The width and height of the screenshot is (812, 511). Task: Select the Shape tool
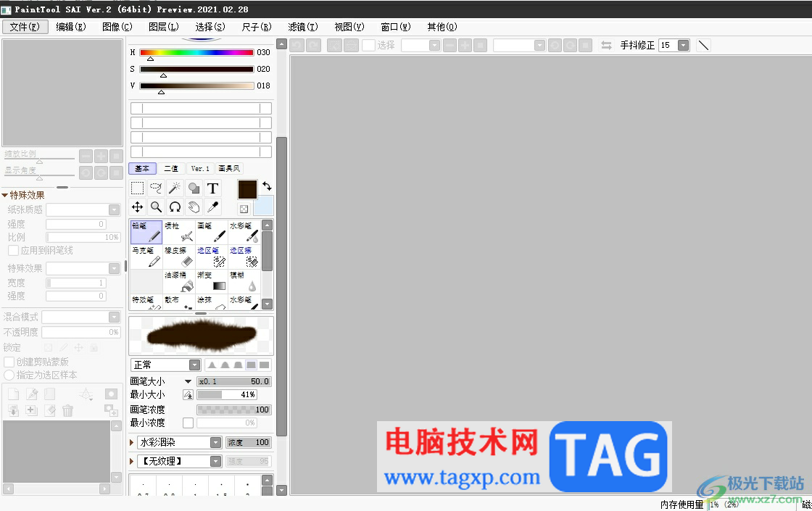[194, 188]
